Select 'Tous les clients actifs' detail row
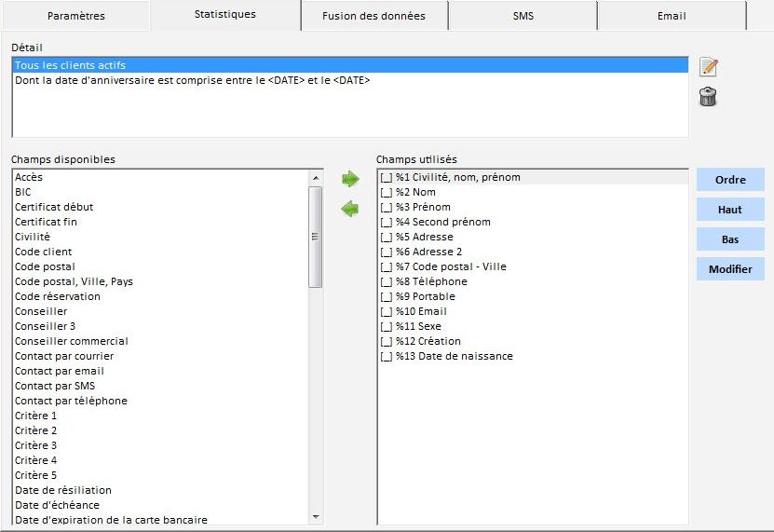 pyautogui.click(x=349, y=65)
